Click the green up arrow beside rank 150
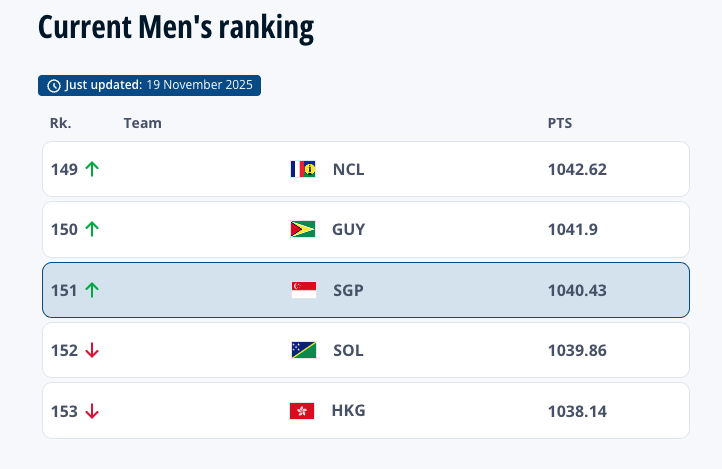This screenshot has width=722, height=469. click(x=92, y=229)
